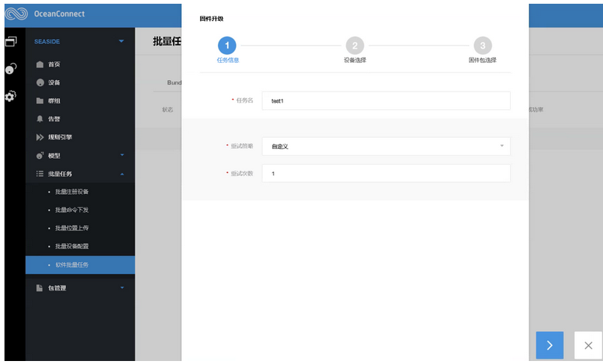Expand the 包管理 submenu arrow
Viewport: 603px width, 364px height.
(x=122, y=288)
